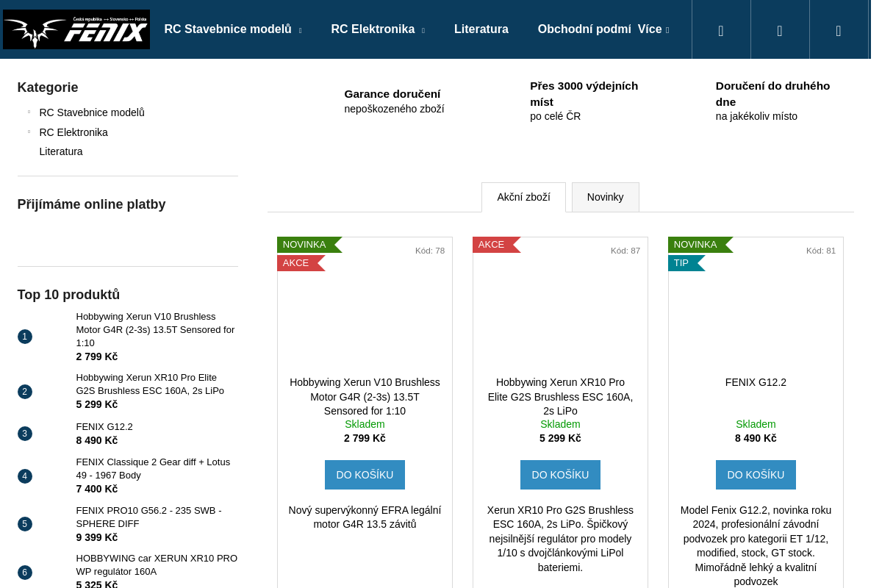Click price '5 299 Kč' on XR10 Pro Elite card
Image resolution: width=882 pixels, height=588 pixels.
pyautogui.click(x=560, y=438)
